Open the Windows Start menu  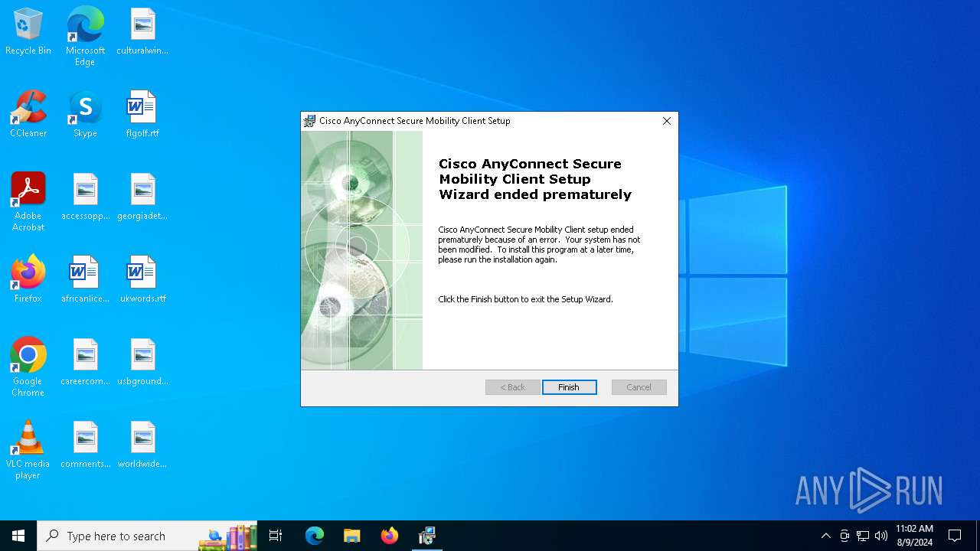(x=18, y=536)
